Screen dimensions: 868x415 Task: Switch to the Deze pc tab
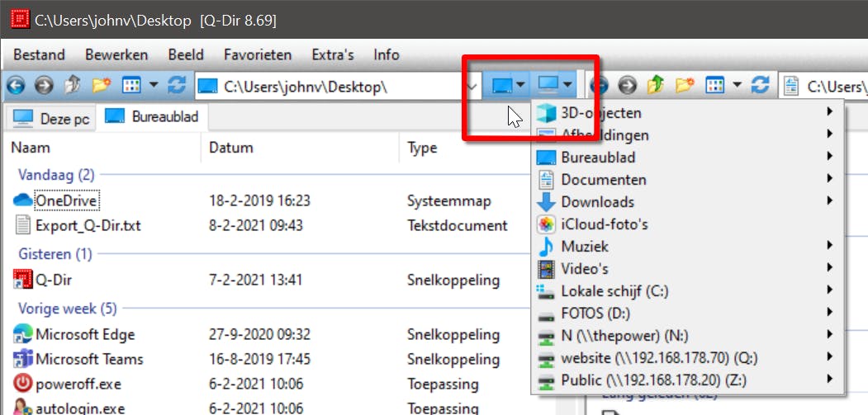[51, 118]
